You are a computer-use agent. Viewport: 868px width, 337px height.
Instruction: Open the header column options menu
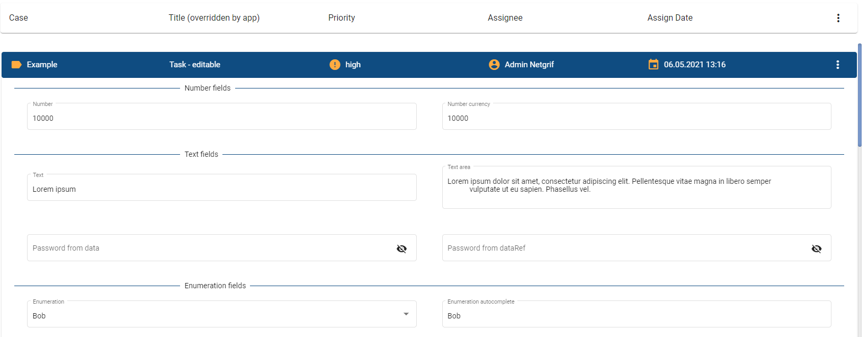point(838,18)
